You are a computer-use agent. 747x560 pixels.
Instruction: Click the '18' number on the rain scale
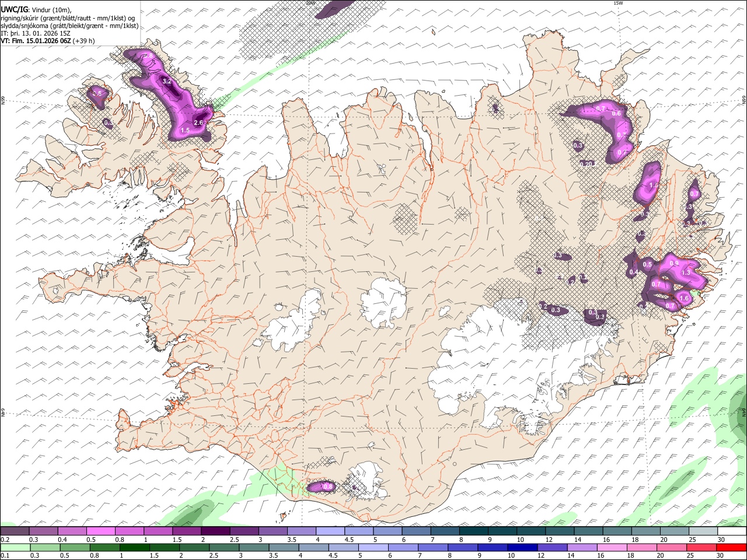(x=630, y=555)
